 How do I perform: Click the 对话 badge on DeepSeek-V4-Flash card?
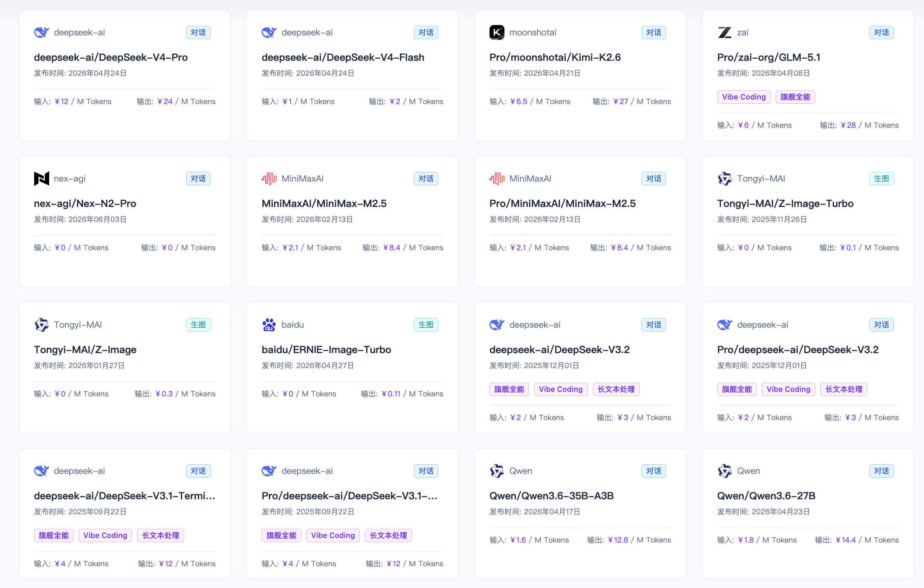click(x=426, y=32)
